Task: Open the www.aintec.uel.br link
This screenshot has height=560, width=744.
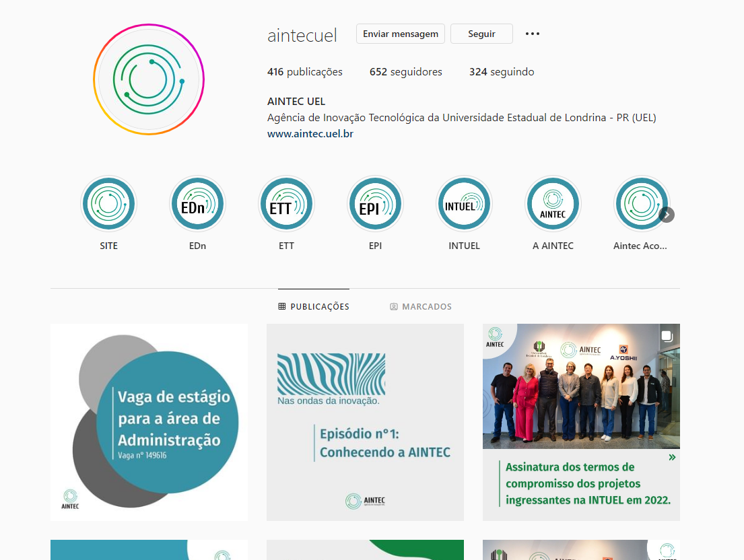Action: click(x=310, y=134)
